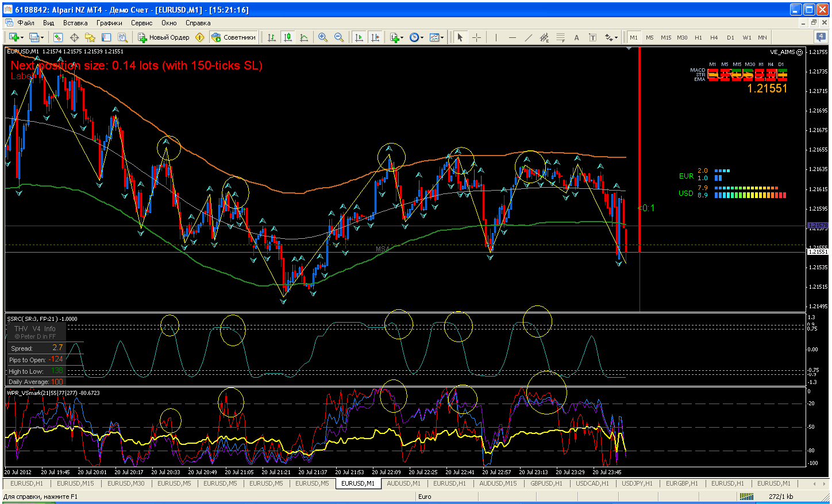
Task: Select the Arrows drawing tool
Action: pyautogui.click(x=608, y=37)
